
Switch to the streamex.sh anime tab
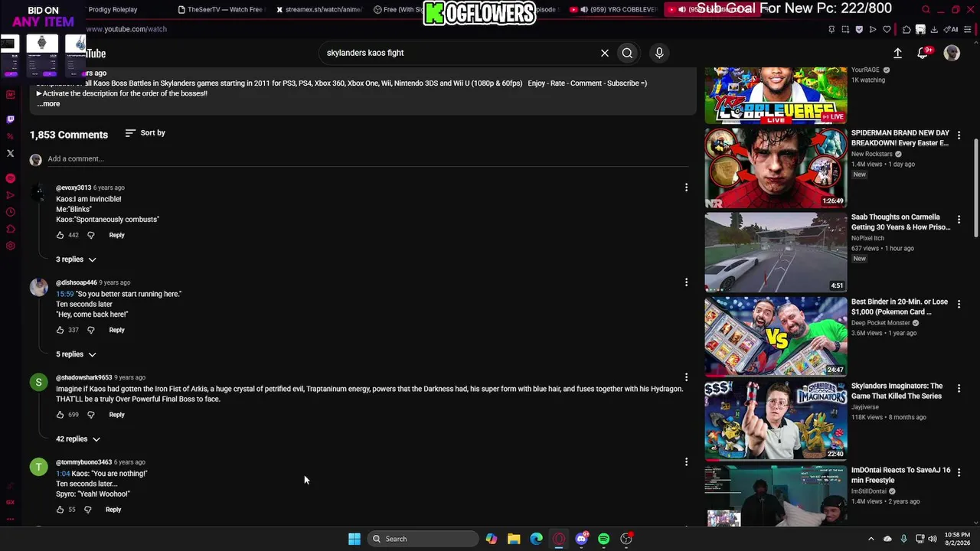coord(318,9)
